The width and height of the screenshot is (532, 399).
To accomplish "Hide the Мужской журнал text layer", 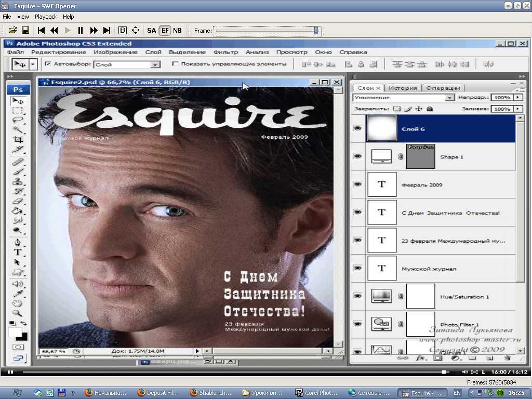I will point(357,268).
